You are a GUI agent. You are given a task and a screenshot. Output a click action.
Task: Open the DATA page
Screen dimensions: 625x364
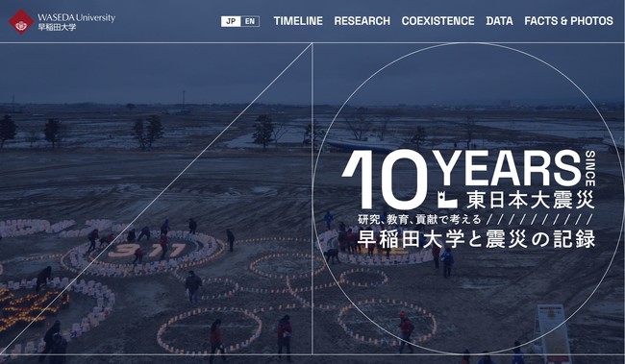pos(499,21)
